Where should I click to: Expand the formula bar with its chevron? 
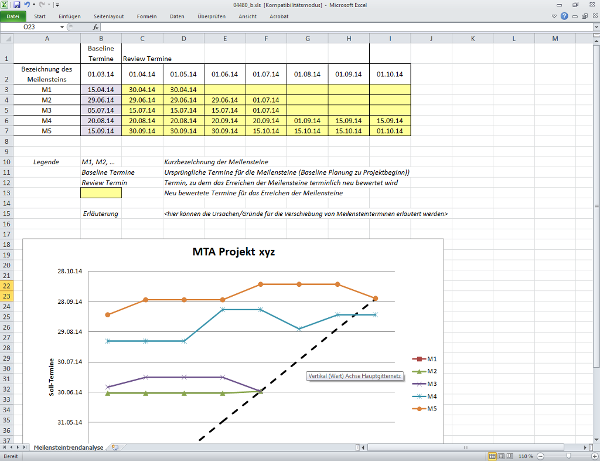coord(593,28)
